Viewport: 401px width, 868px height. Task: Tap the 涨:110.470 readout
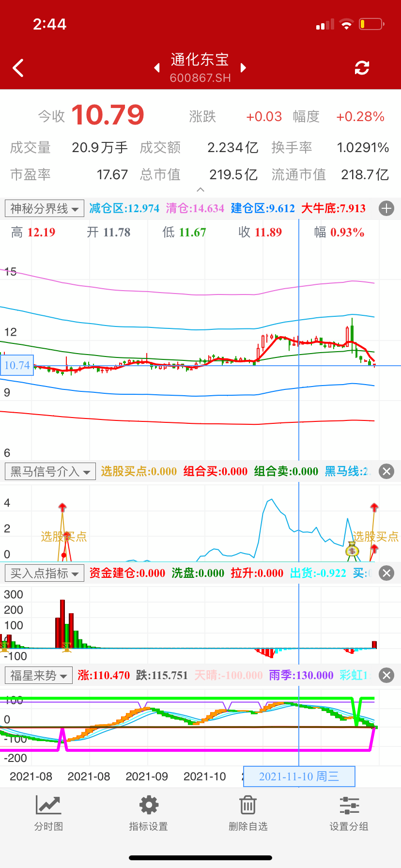point(104,675)
